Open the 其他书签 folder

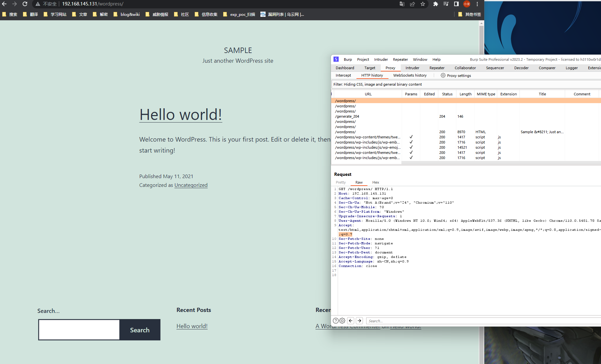470,14
